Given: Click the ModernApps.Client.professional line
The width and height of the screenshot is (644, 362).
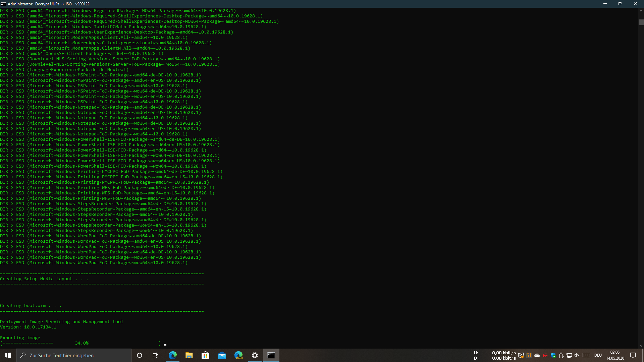Looking at the screenshot, I should coord(106,43).
